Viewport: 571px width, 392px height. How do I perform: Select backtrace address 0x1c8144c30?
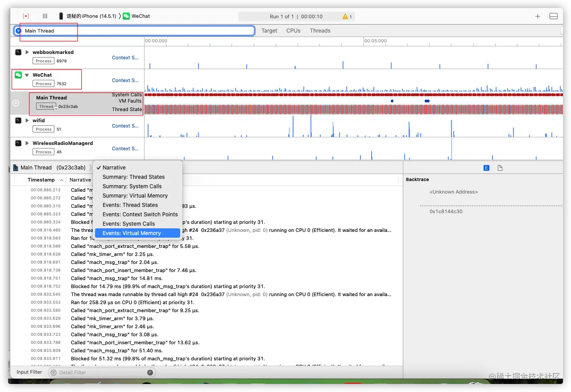point(446,211)
